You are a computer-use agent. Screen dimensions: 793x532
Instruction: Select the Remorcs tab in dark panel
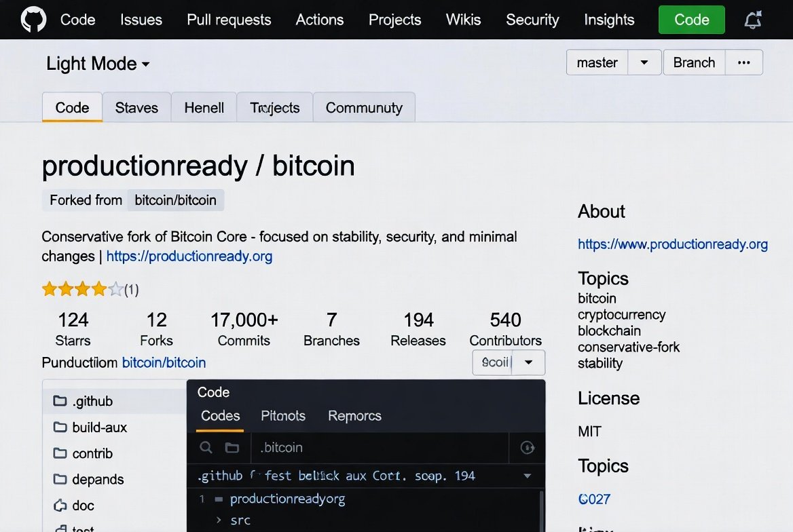pyautogui.click(x=354, y=416)
